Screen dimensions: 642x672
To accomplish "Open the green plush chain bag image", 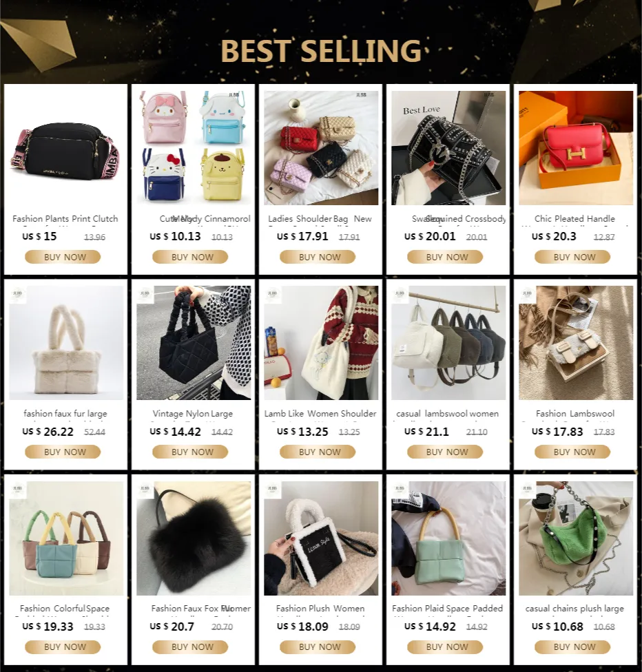I will coord(576,538).
